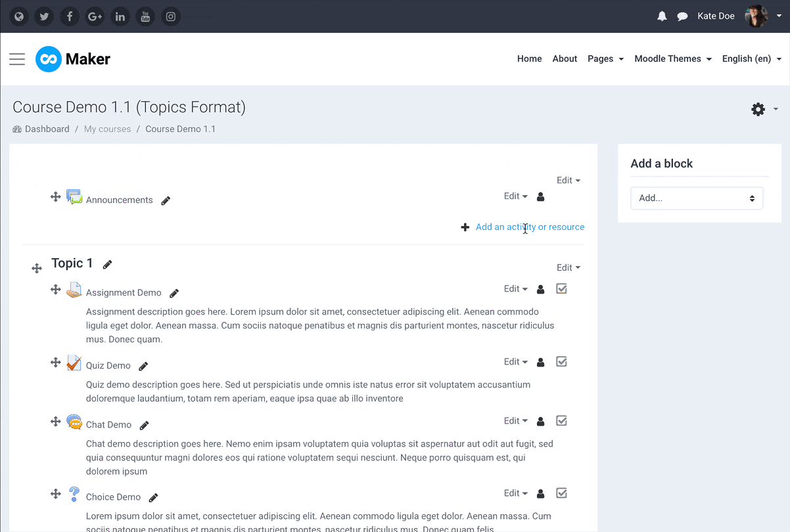Select Home in the navigation bar
This screenshot has width=790, height=532.
[x=529, y=58]
